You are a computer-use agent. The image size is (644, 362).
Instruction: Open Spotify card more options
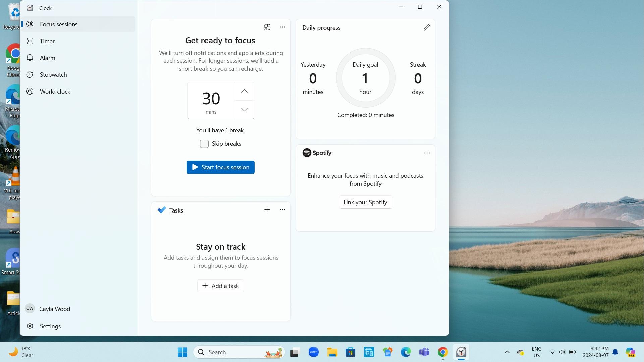point(427,153)
